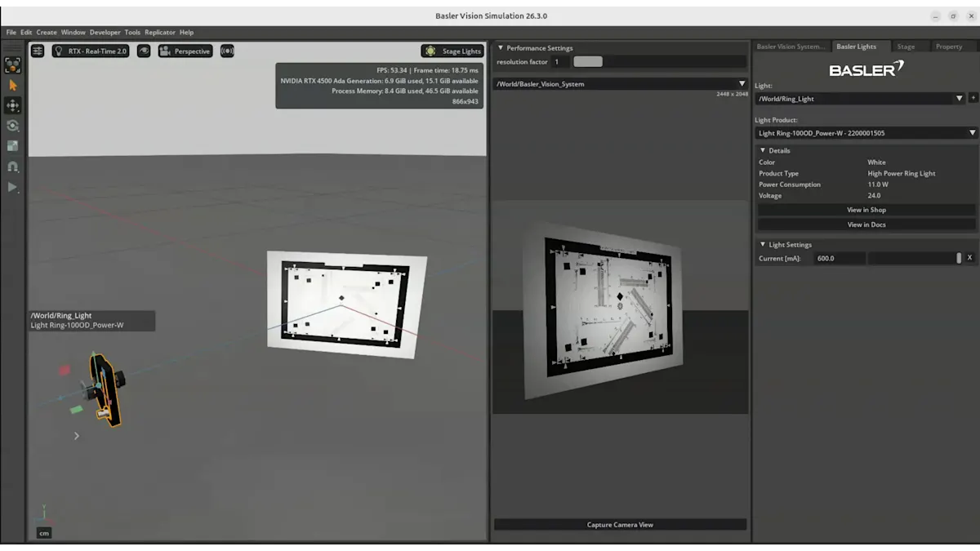Open the viewport settings sliders icon
This screenshot has height=551, width=980.
tap(38, 51)
